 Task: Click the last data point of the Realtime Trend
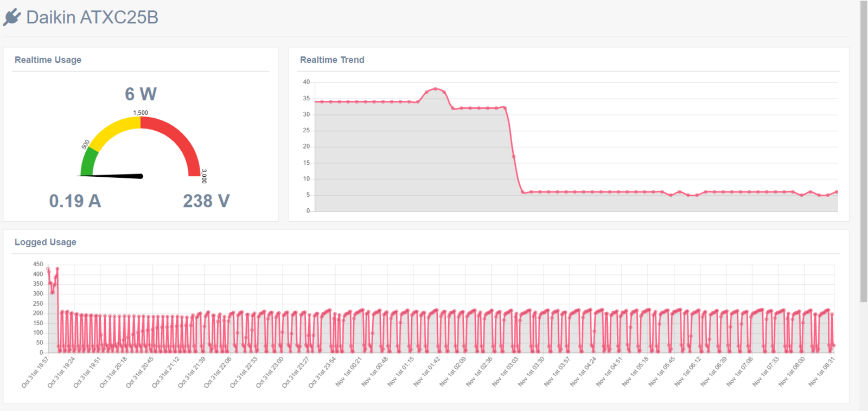pyautogui.click(x=837, y=192)
